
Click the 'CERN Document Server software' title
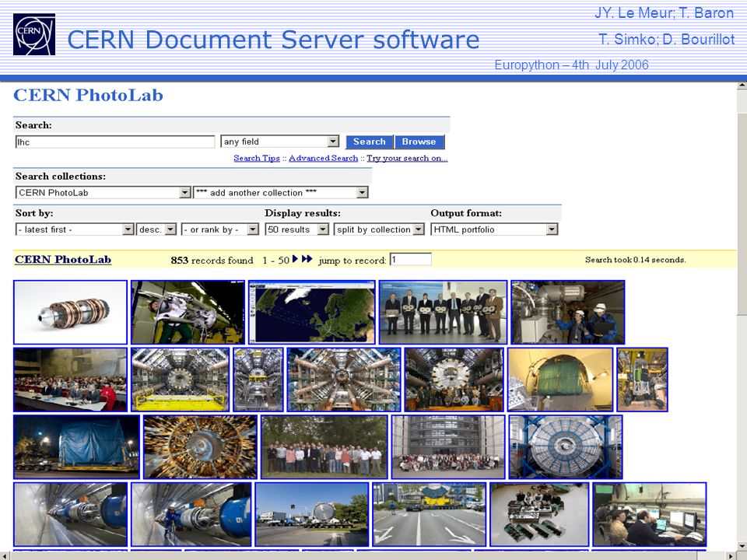click(273, 40)
